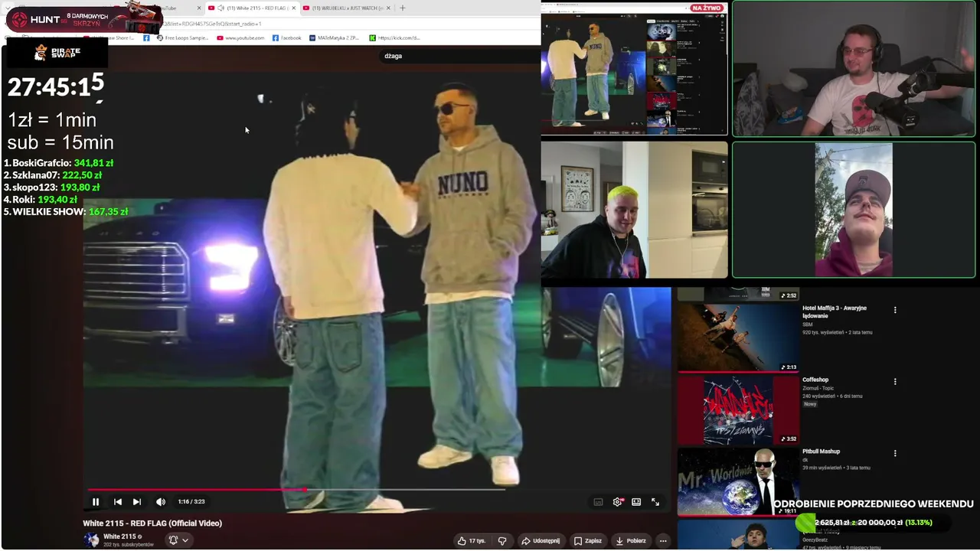
Task: Open the Facebook bookmark
Action: pos(287,37)
